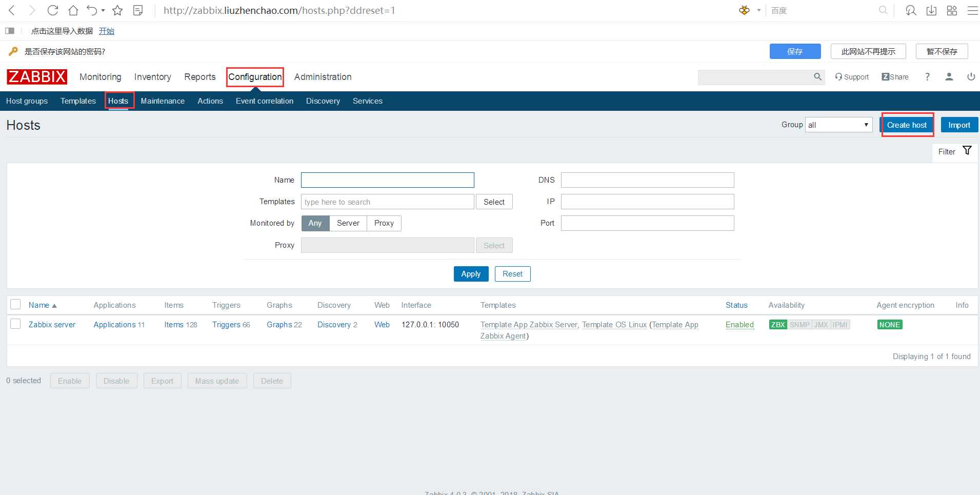Click 暂不保存 button
This screenshot has height=495, width=980.
[942, 51]
